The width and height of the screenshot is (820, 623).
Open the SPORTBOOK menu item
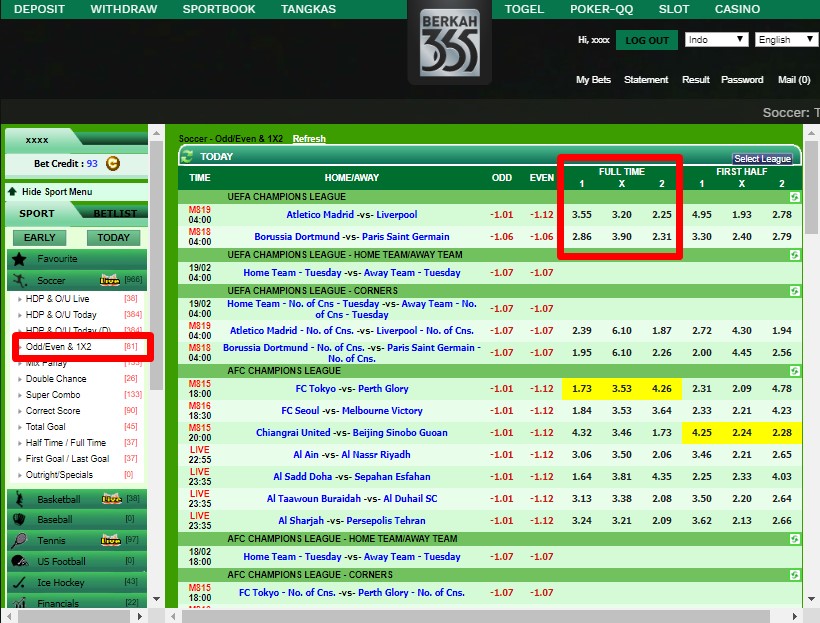[218, 9]
